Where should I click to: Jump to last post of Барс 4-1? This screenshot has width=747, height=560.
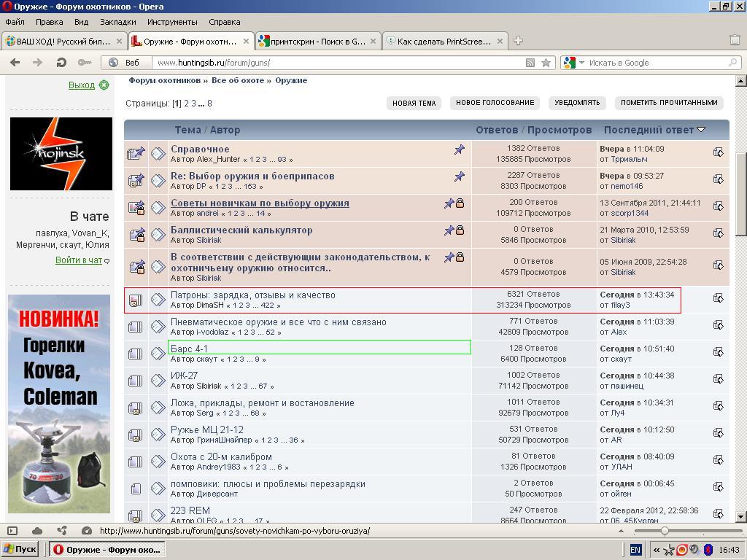point(718,354)
